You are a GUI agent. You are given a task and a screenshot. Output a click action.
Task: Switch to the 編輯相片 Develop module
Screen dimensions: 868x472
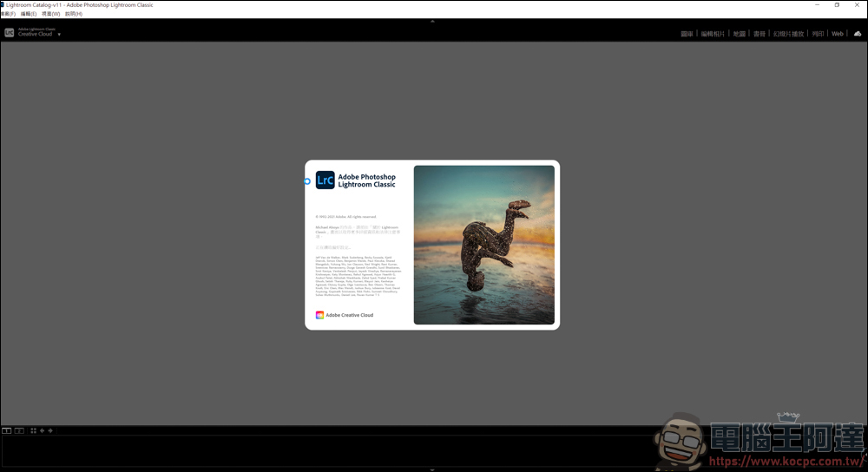(x=713, y=34)
